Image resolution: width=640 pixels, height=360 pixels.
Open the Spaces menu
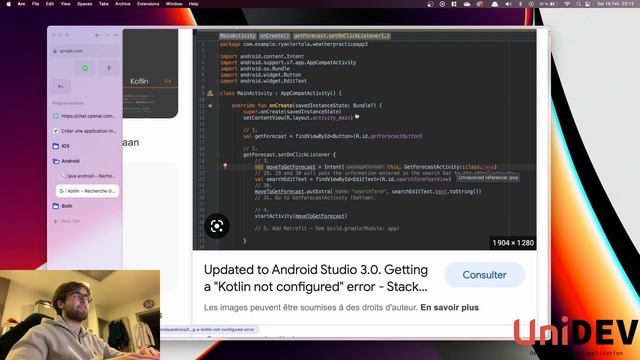pyautogui.click(x=84, y=4)
